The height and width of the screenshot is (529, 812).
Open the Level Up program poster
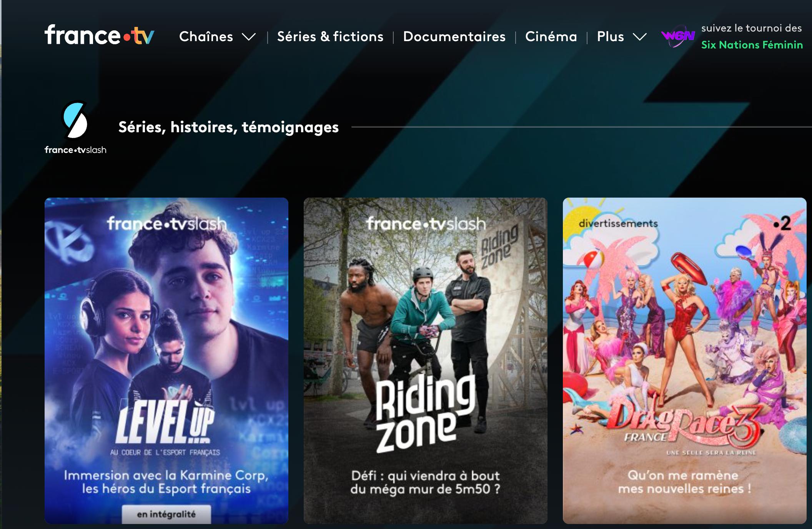[x=166, y=361]
